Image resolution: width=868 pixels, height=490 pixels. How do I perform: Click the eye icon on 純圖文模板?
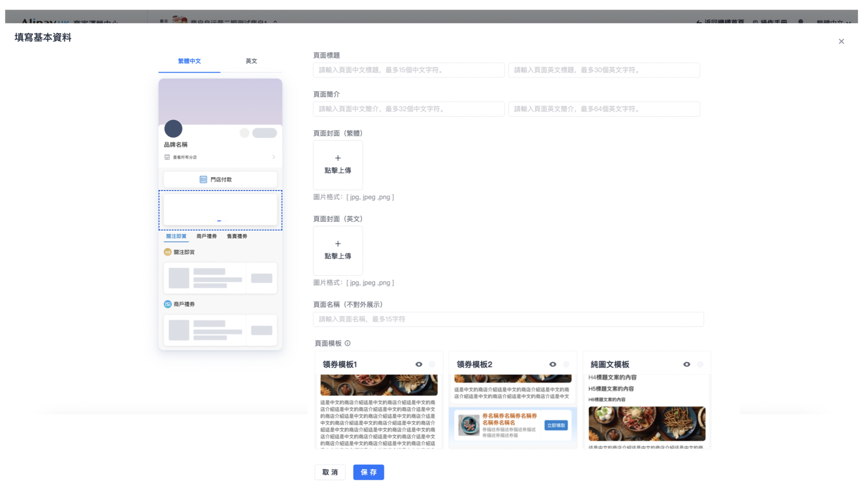tap(686, 364)
